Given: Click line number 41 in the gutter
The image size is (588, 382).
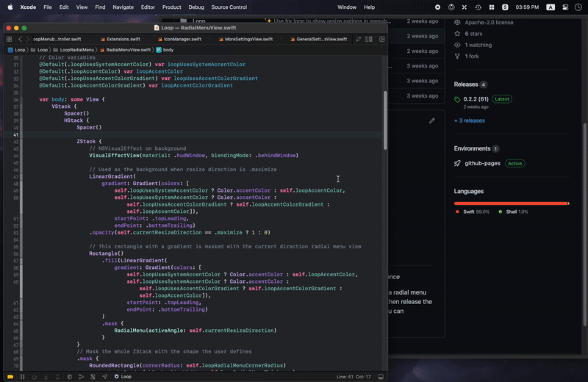Looking at the screenshot, I should pos(15,134).
